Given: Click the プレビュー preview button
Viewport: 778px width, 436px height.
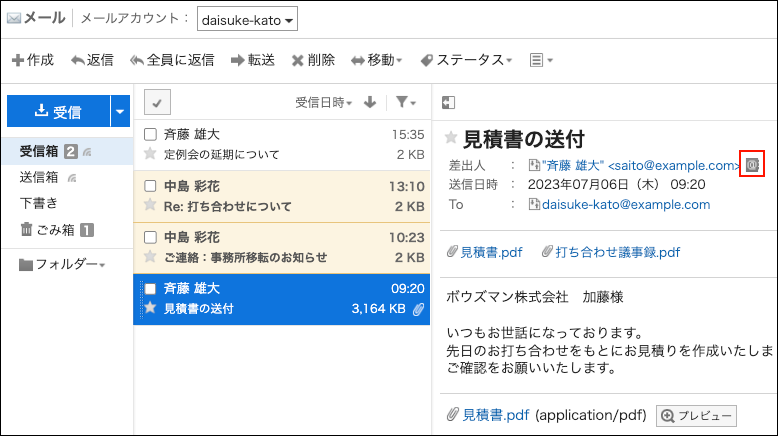Looking at the screenshot, I should click(696, 416).
